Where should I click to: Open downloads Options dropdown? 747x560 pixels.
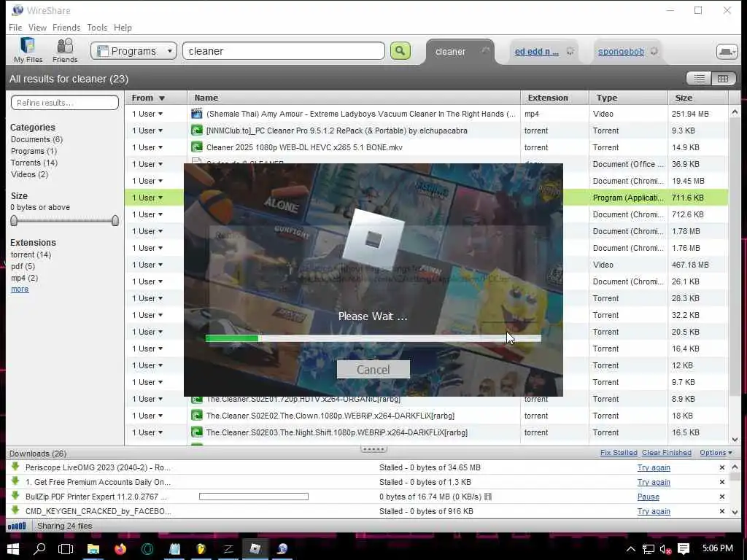click(x=716, y=453)
